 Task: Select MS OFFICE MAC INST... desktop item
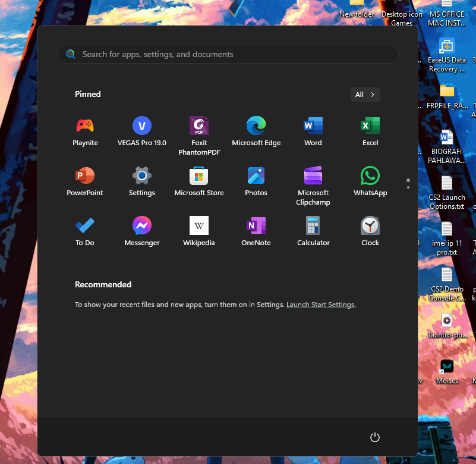point(447,13)
